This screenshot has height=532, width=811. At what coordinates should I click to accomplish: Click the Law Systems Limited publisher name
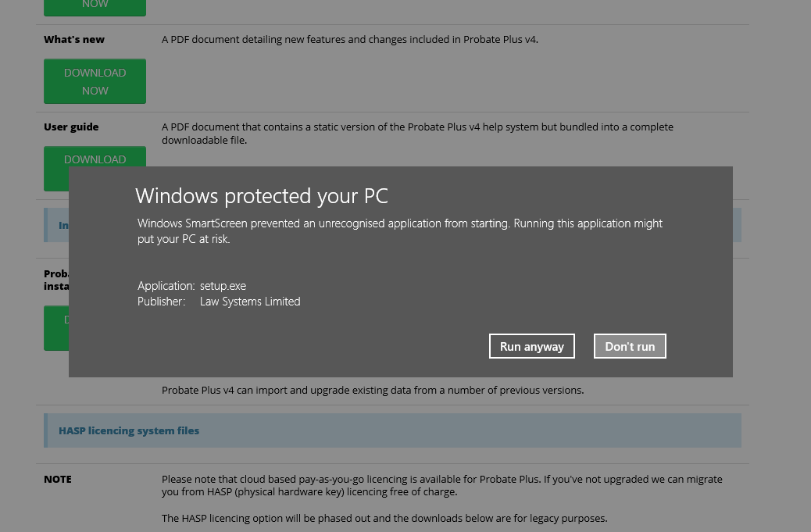(250, 302)
